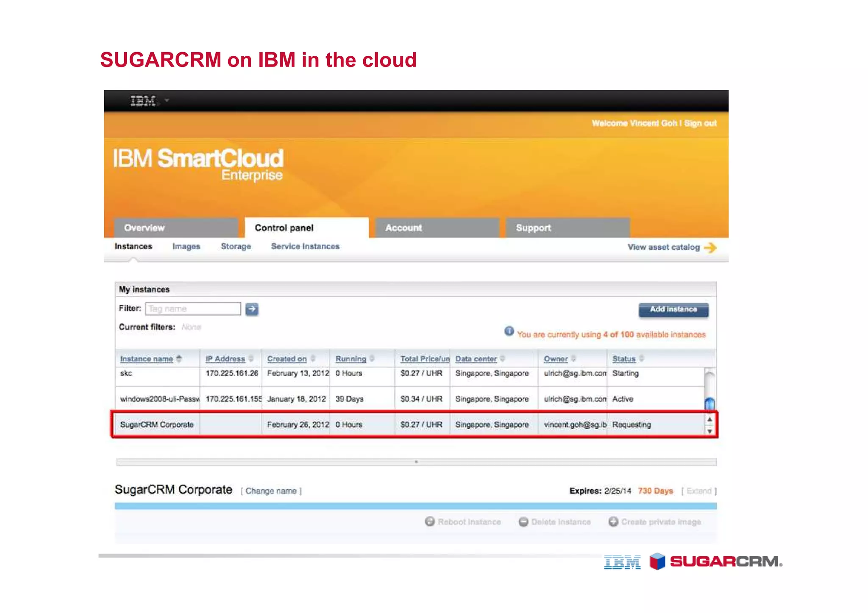Click the Extend link
This screenshot has width=868, height=613.
(x=699, y=491)
